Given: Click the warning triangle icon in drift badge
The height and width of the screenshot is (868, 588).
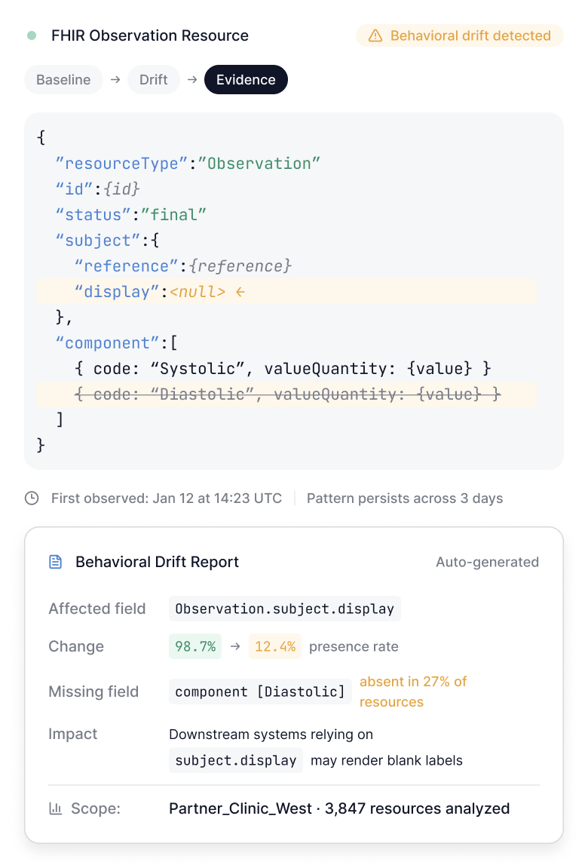Looking at the screenshot, I should (375, 35).
